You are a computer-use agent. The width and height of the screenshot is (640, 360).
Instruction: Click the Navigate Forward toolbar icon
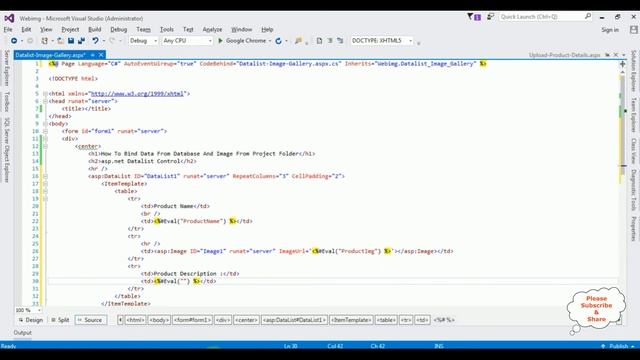(30, 41)
